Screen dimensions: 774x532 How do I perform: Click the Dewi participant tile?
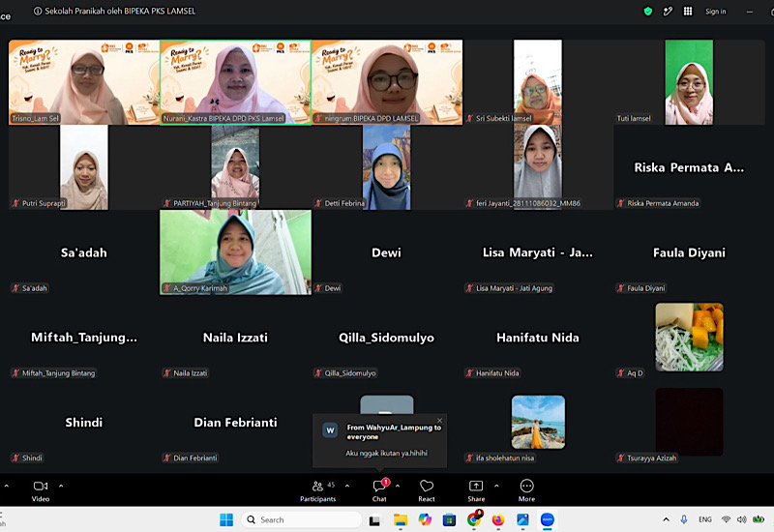point(387,252)
